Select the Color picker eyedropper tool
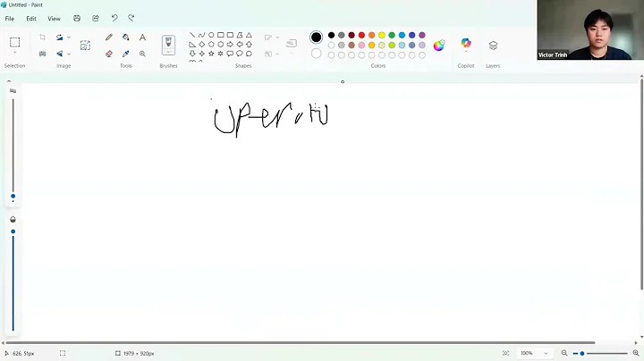This screenshot has width=644, height=361. point(126,54)
